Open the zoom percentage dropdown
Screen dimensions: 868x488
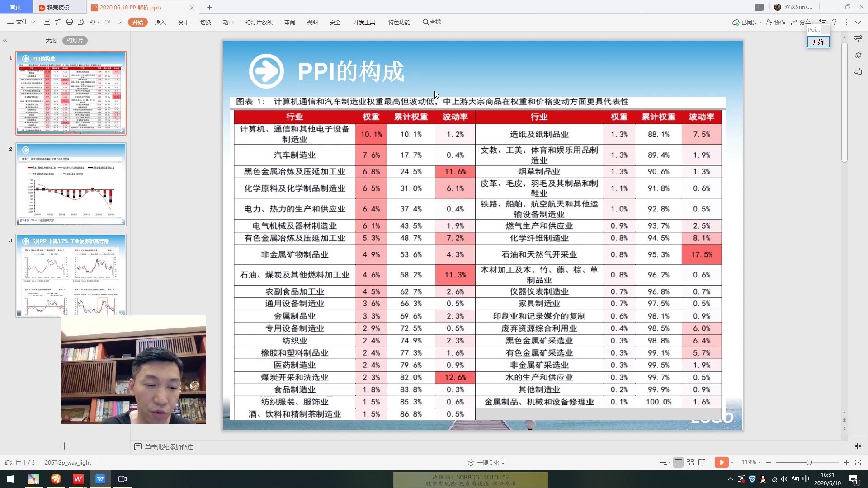pyautogui.click(x=751, y=462)
